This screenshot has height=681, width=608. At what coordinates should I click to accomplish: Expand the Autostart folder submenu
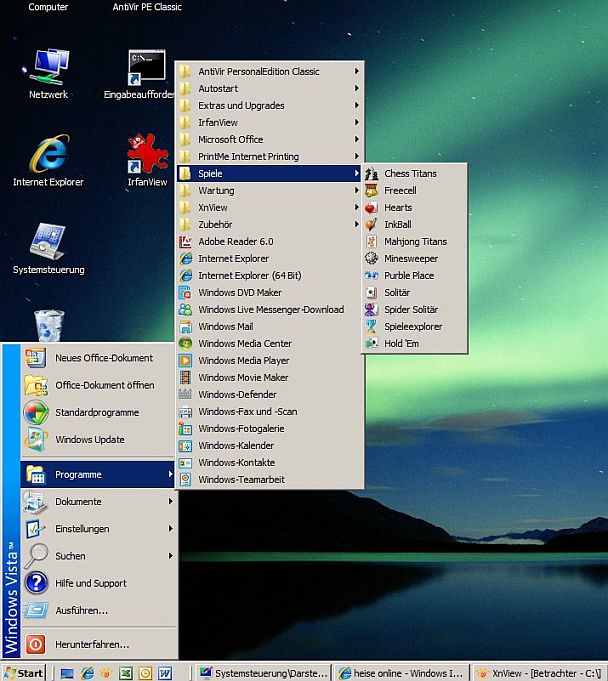pos(269,88)
